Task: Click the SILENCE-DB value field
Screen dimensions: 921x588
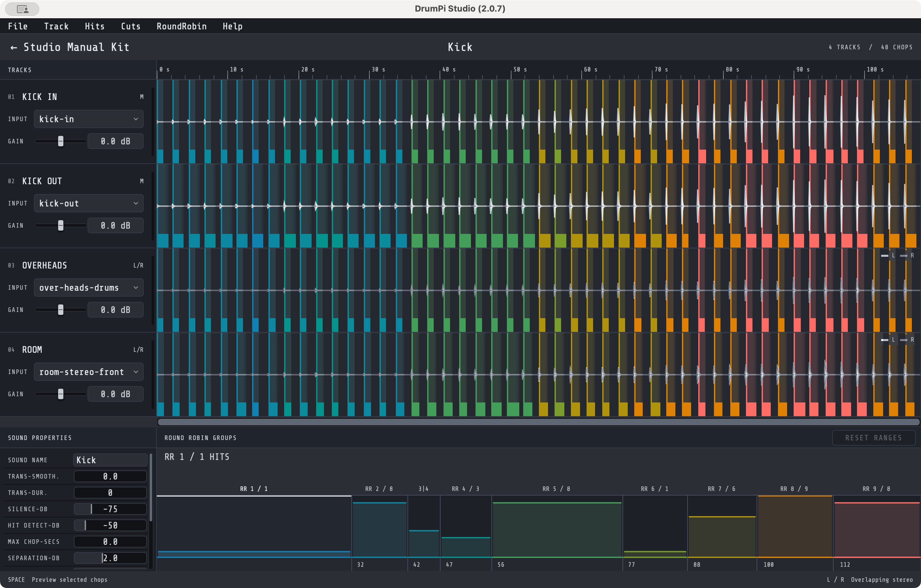Action: [110, 509]
